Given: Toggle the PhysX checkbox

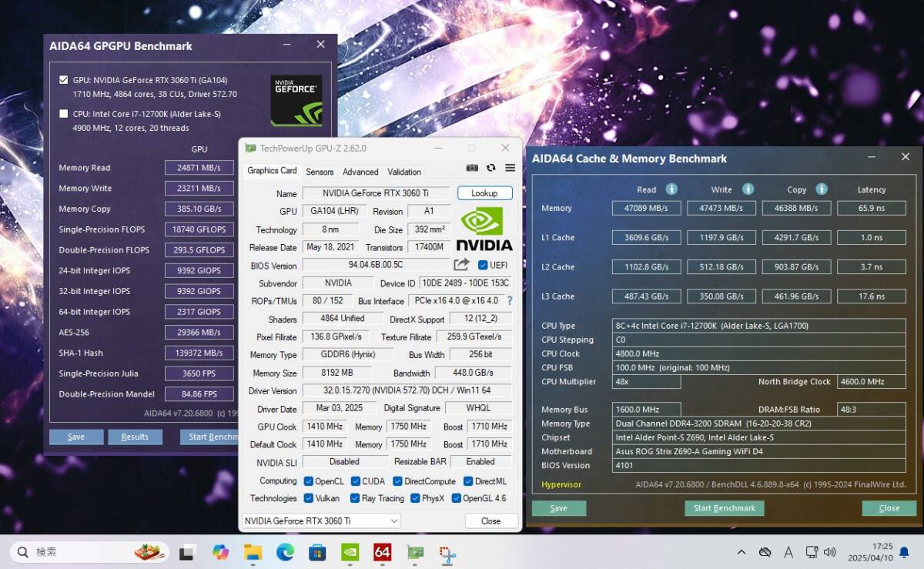Looking at the screenshot, I should click(415, 498).
